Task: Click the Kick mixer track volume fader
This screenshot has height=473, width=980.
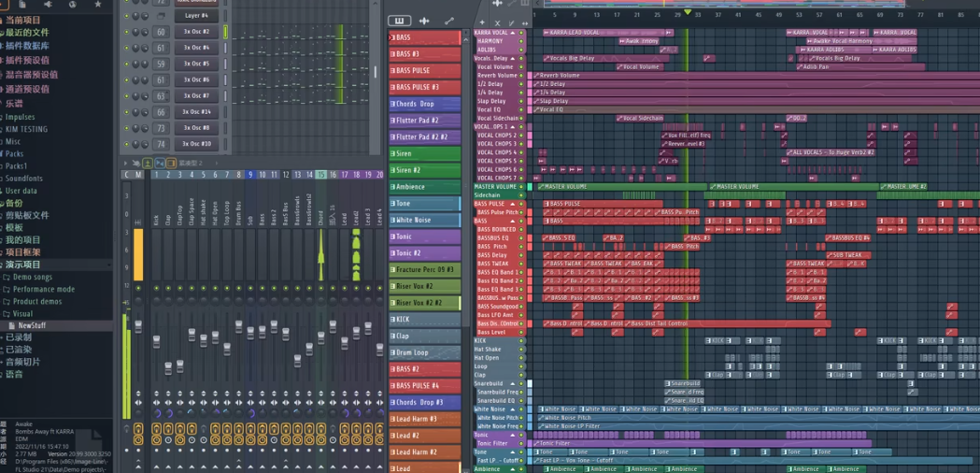Action: pos(157,342)
